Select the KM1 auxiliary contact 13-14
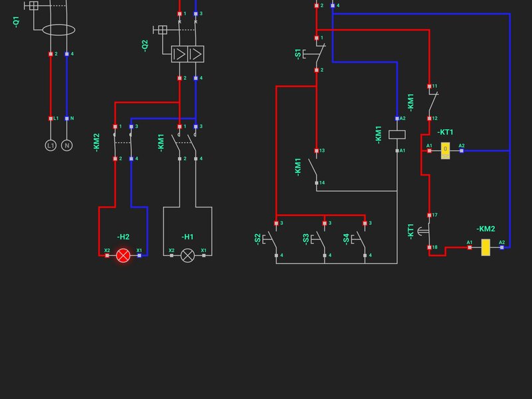532x399 pixels. (317, 166)
